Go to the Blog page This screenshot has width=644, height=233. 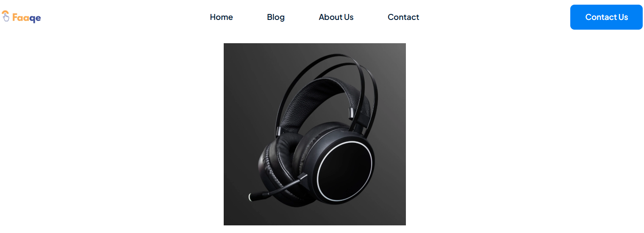click(276, 17)
